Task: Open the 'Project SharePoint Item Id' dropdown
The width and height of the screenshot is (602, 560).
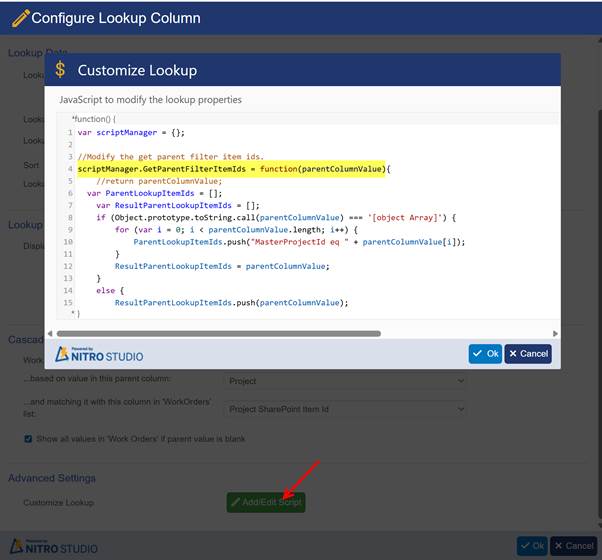Action: pos(347,409)
